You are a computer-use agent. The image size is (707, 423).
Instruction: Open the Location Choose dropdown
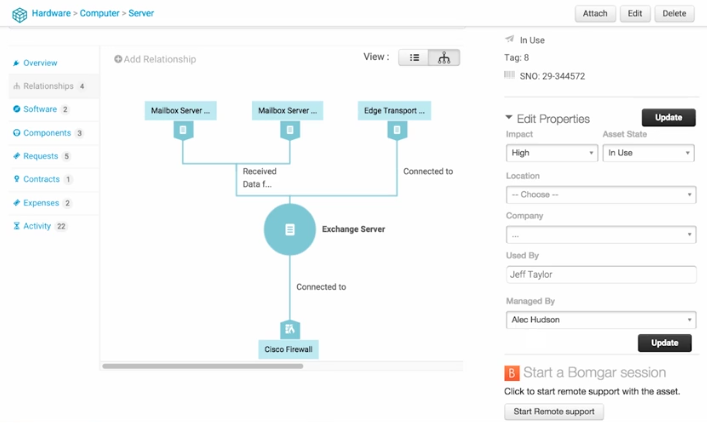click(x=601, y=195)
